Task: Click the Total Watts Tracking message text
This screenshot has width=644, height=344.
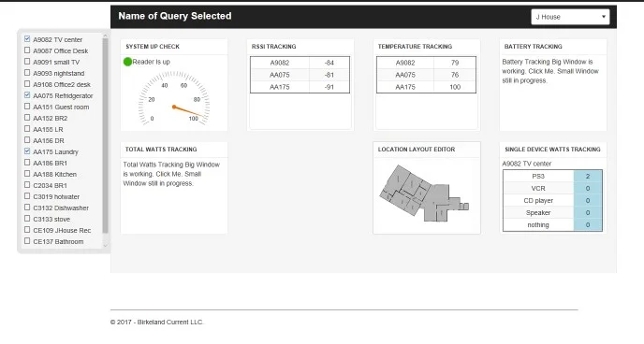Action: pos(171,174)
